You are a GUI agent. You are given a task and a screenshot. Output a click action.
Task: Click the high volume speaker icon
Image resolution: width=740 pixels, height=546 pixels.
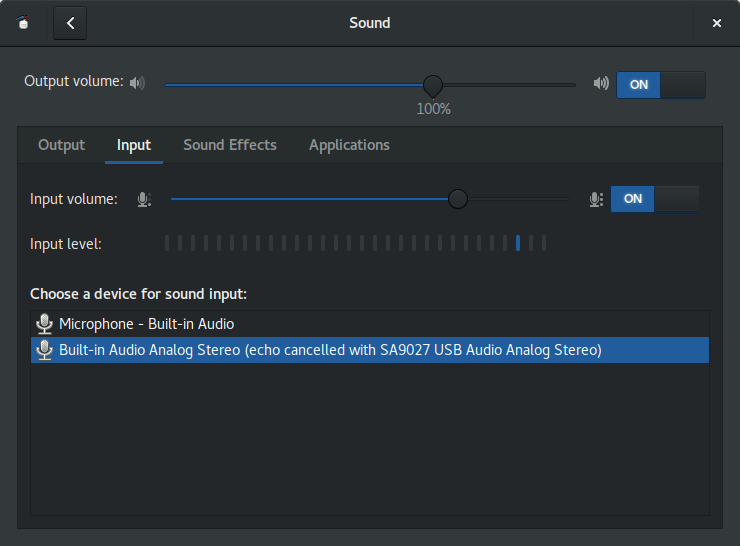coord(601,83)
